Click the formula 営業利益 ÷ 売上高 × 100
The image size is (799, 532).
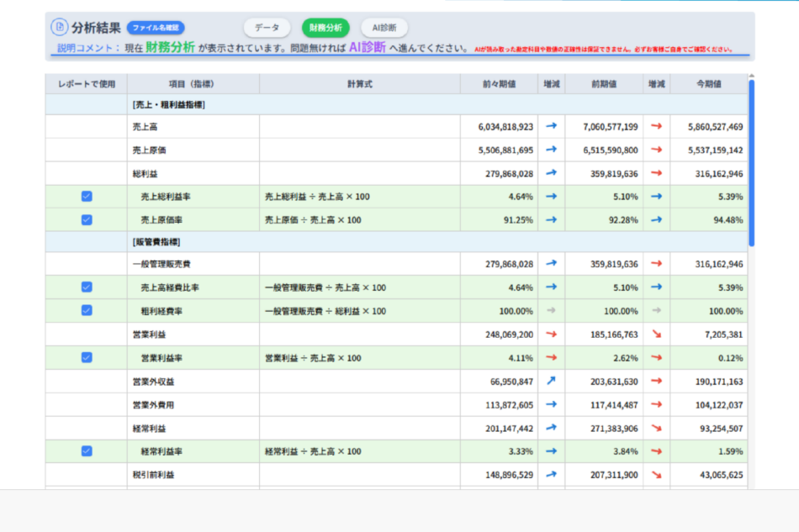click(x=313, y=358)
